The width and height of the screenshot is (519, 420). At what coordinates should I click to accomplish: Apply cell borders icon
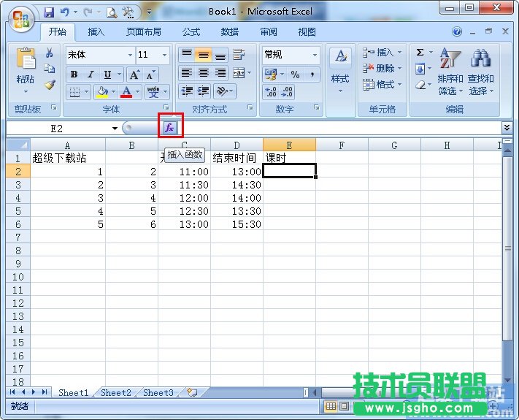point(74,92)
